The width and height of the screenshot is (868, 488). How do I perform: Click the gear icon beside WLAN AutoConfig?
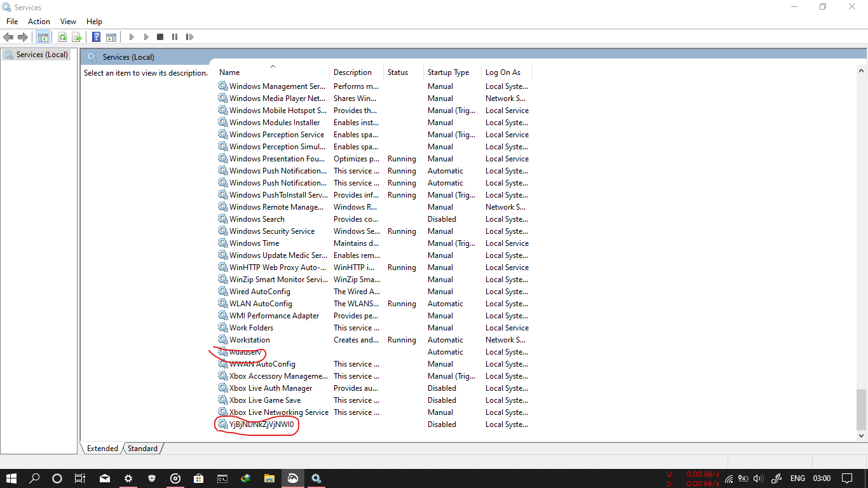[x=222, y=304]
